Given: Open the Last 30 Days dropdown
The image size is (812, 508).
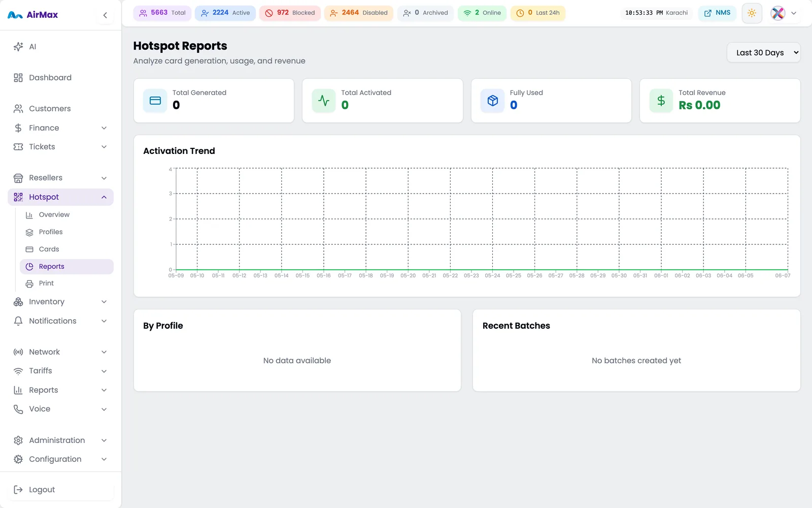Looking at the screenshot, I should coord(764,52).
